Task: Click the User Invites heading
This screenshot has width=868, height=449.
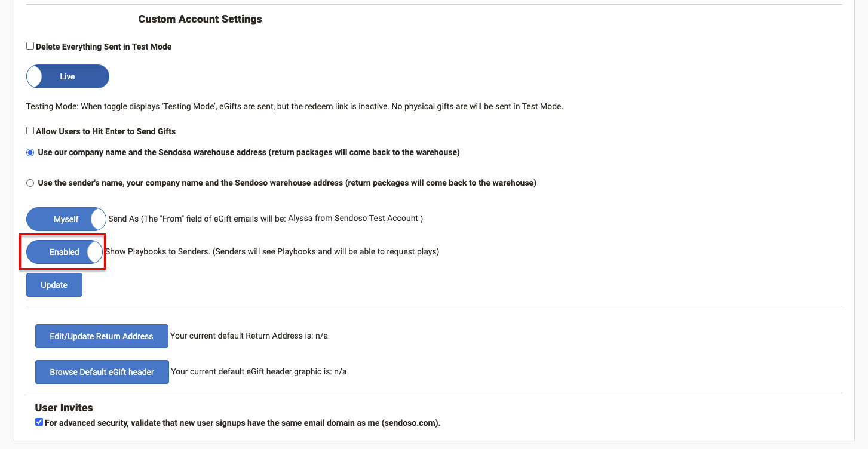Action: coord(64,408)
